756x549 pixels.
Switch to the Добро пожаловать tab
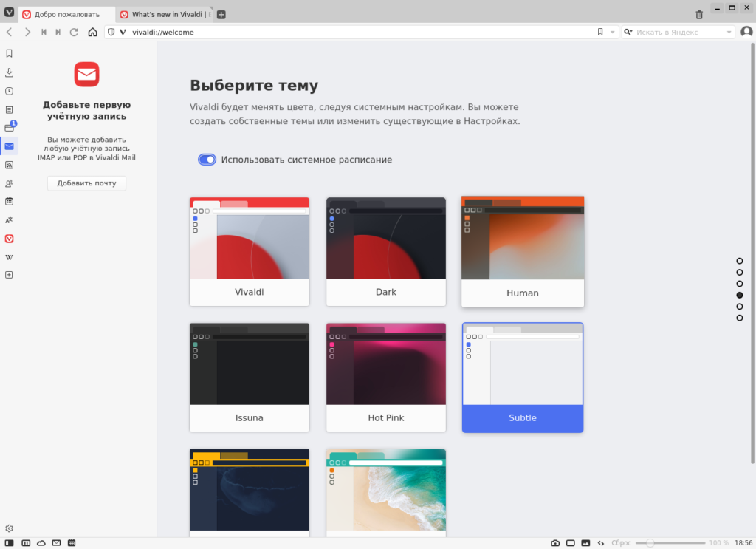click(x=67, y=15)
